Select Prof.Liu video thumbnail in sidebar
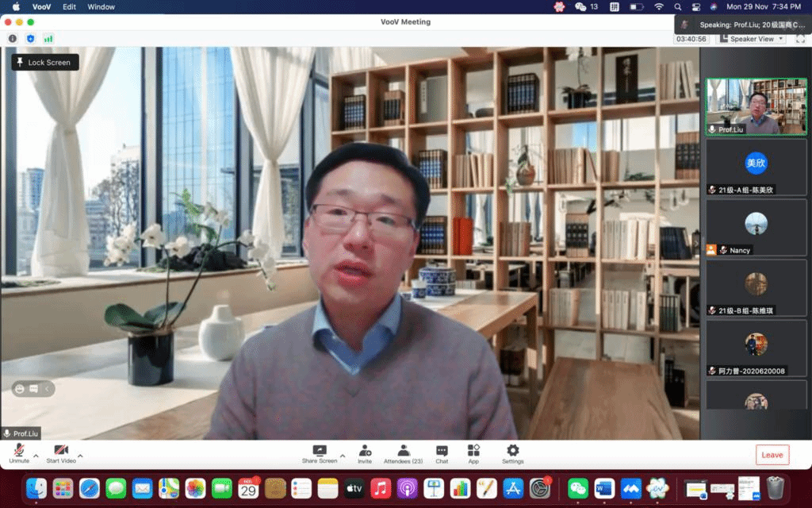The height and width of the screenshot is (508, 812). (756, 106)
